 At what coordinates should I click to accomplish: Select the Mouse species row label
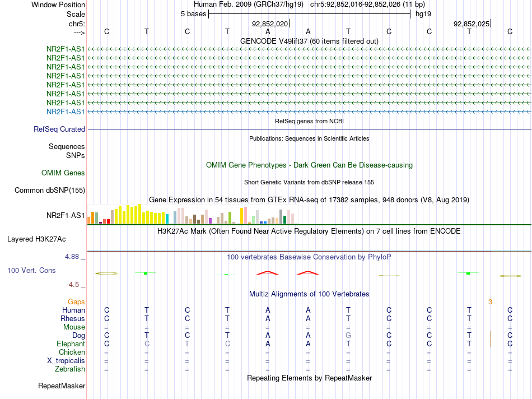tap(74, 327)
